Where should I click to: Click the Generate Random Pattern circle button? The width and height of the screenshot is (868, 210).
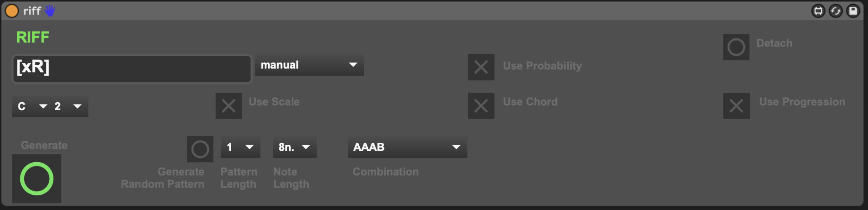[x=200, y=149]
